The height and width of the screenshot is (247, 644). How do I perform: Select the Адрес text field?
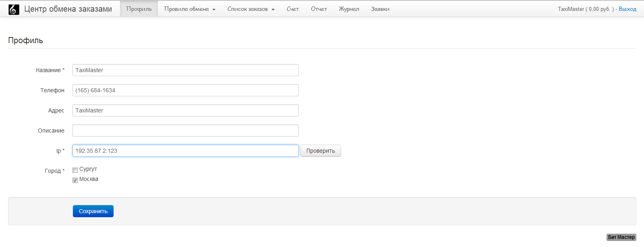point(185,110)
